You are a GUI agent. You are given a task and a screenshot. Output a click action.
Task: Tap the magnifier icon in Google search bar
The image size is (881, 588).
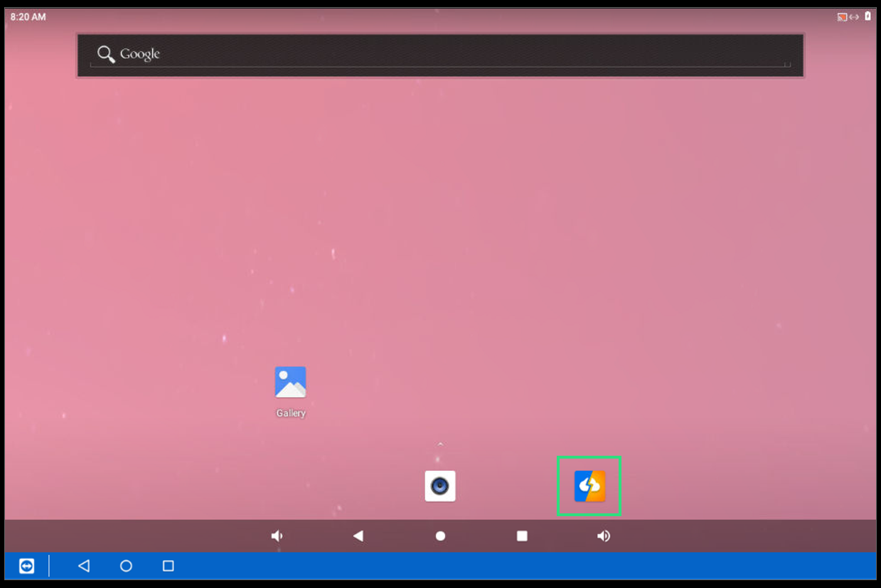[106, 54]
